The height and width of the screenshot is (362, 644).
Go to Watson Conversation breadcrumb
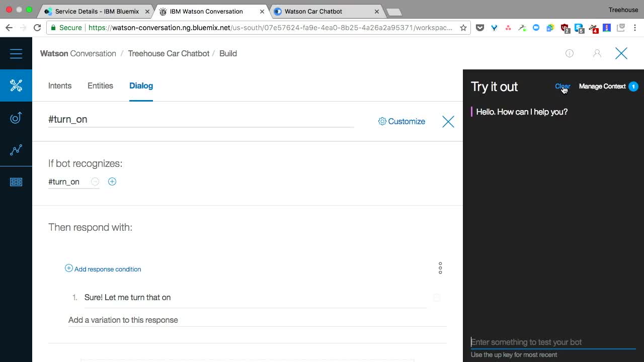click(x=78, y=53)
